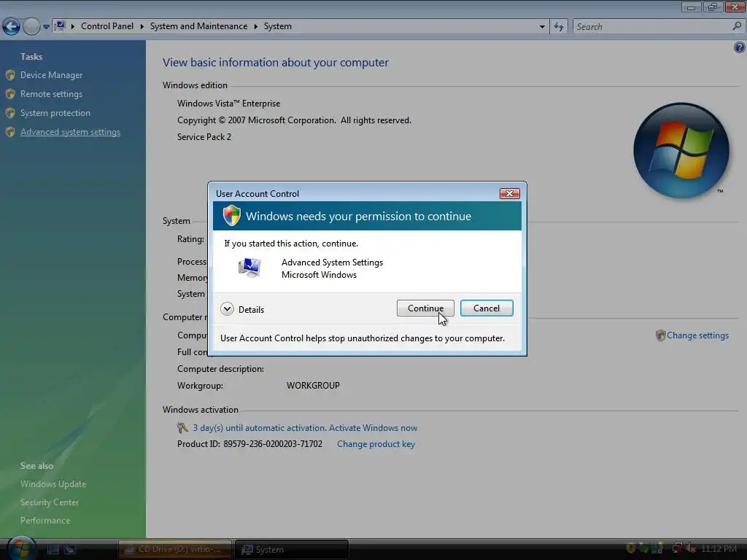Expand arrow before Control Panel breadcrumb
The width and height of the screenshot is (747, 560).
pyautogui.click(x=73, y=26)
